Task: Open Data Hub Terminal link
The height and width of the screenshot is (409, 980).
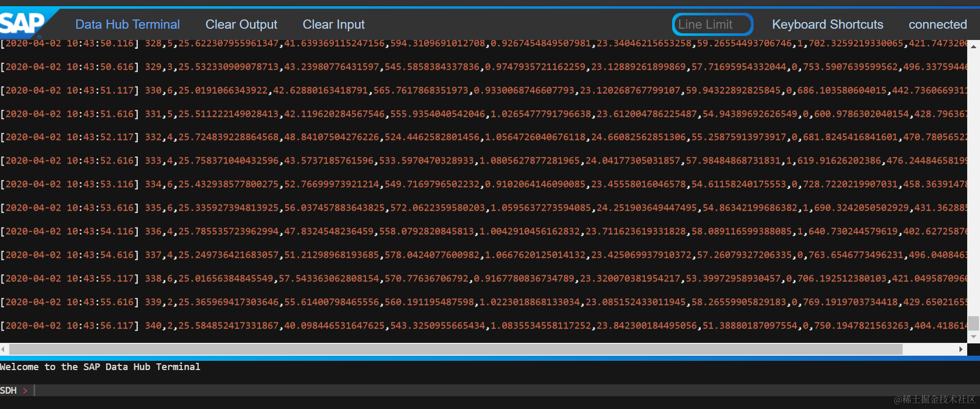Action: coord(128,24)
